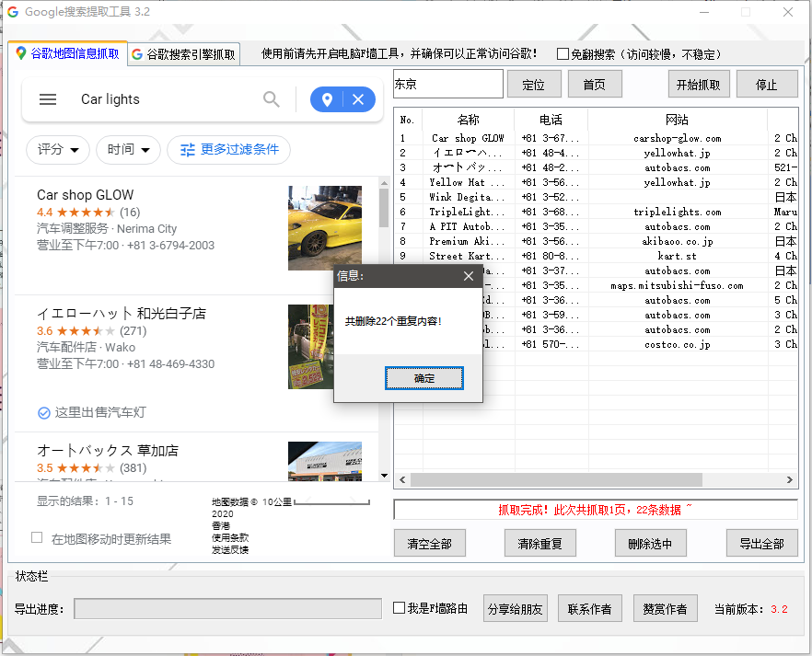
Task: Expand the 时间 hours dropdown
Action: point(129,150)
